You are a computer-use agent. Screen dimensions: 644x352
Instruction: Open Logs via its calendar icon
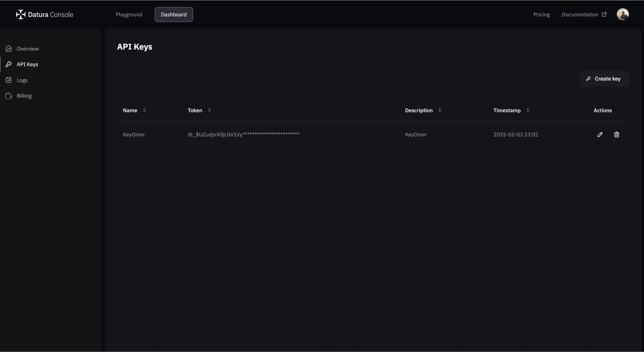(x=9, y=80)
